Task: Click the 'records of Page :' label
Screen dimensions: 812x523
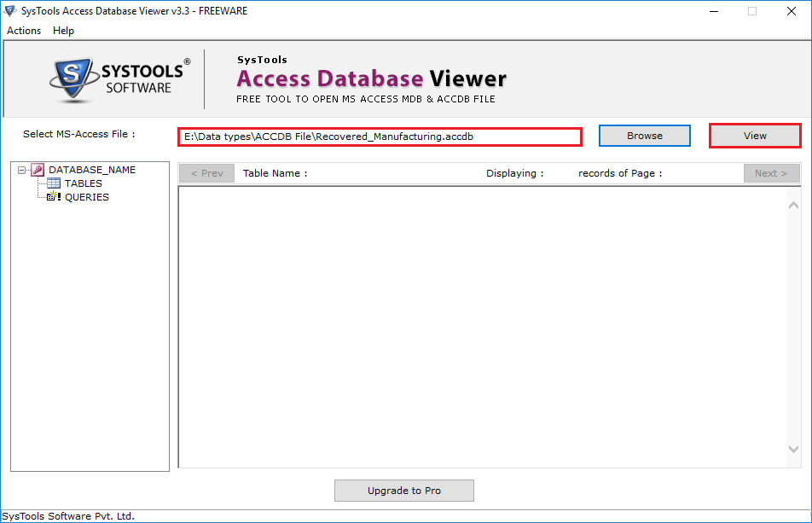Action: [x=620, y=173]
